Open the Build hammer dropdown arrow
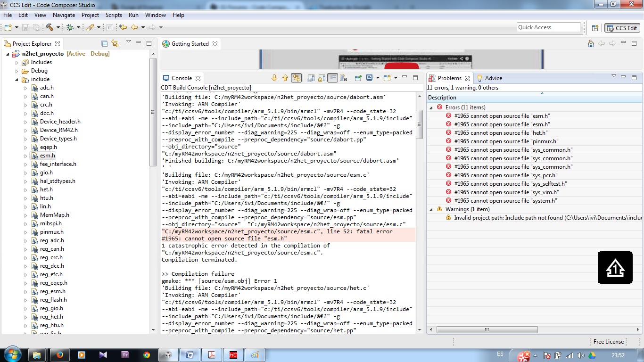The height and width of the screenshot is (362, 644). (x=58, y=27)
